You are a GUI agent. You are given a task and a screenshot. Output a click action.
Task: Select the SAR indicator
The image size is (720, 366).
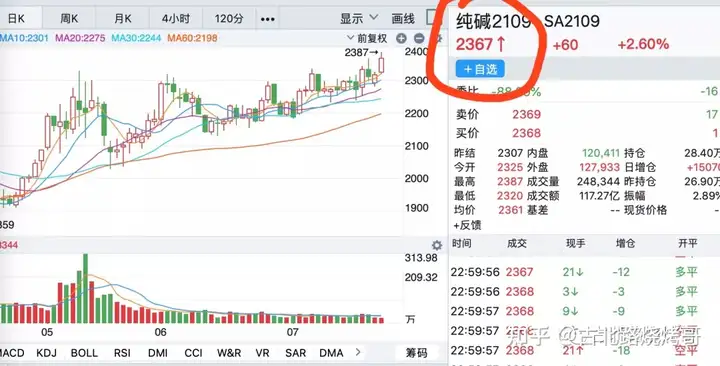point(295,353)
